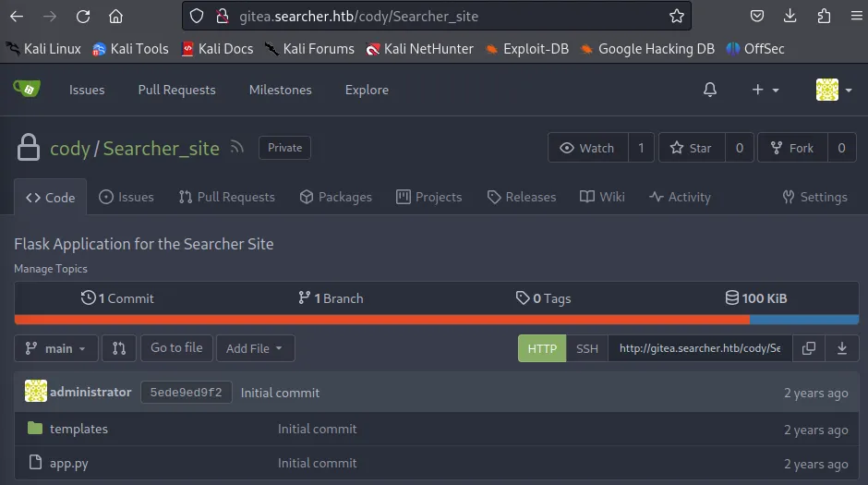Select the HTTP clone option
The height and width of the screenshot is (485, 868).
tap(542, 348)
